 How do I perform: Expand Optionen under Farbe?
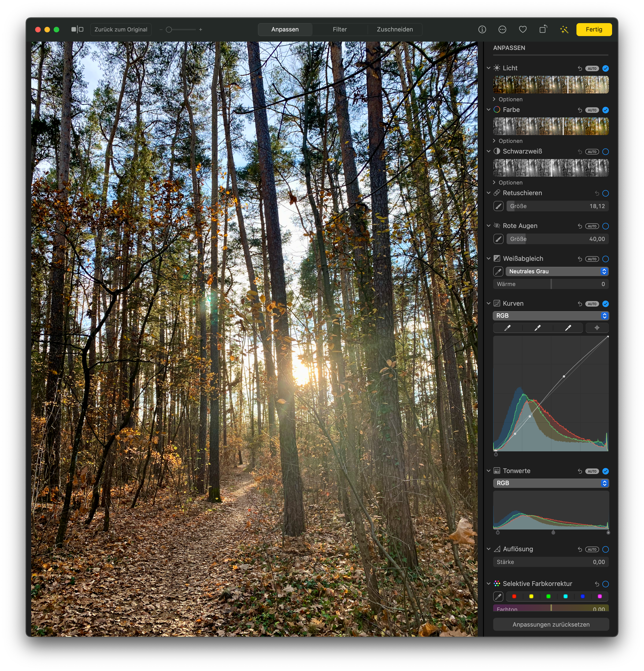[x=510, y=141]
